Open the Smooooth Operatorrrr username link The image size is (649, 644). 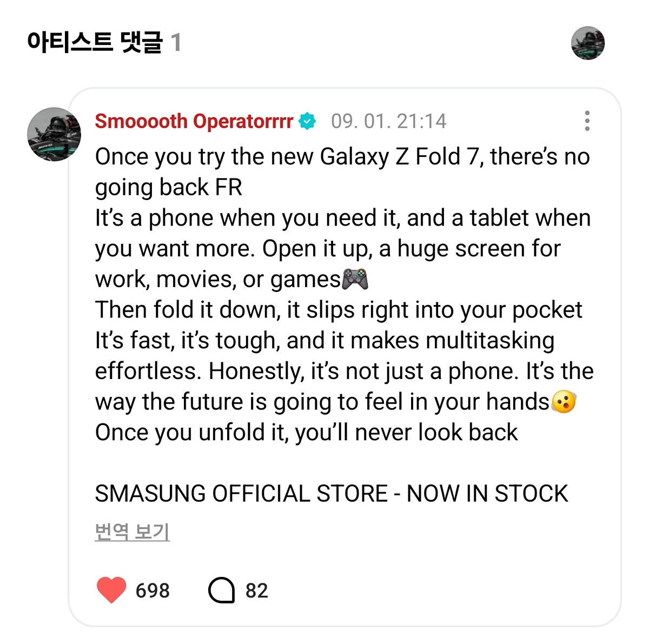pyautogui.click(x=194, y=121)
